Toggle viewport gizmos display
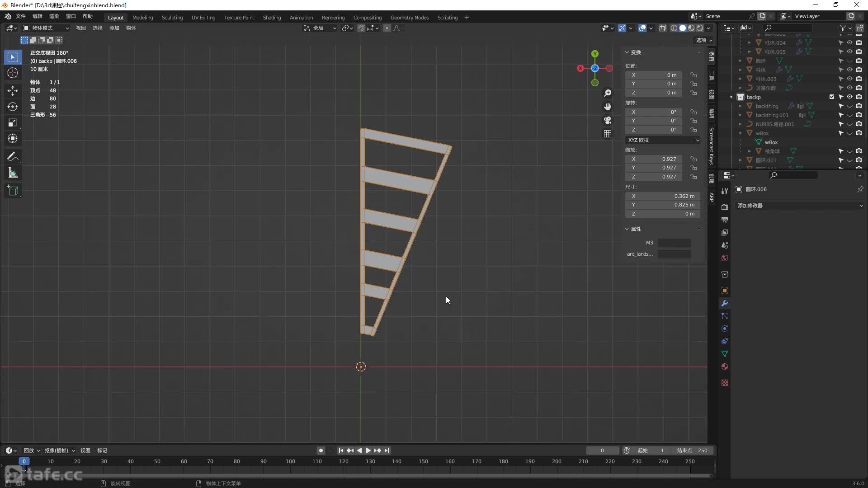 point(622,28)
